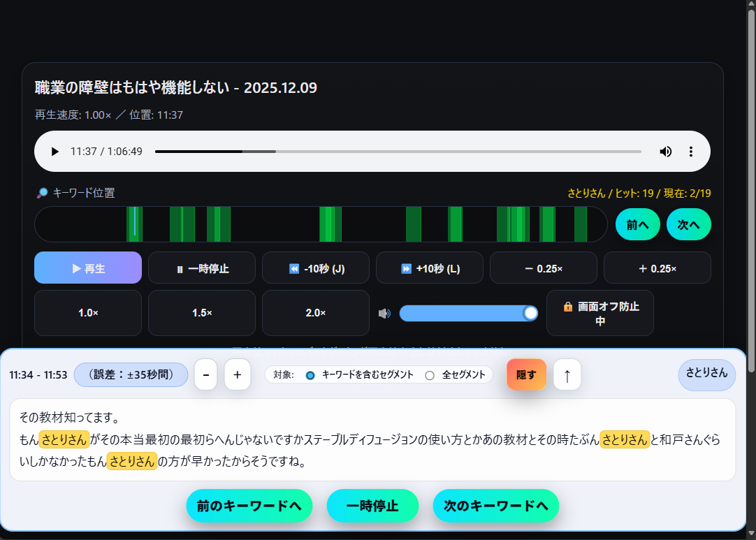
Task: Click 前のキーワードへ to go to previous keyword
Action: [x=249, y=506]
